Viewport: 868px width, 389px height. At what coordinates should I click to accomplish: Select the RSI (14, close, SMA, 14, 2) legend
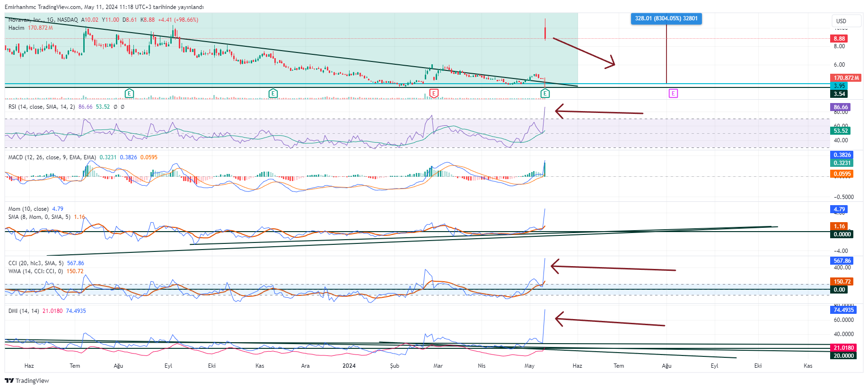pyautogui.click(x=42, y=107)
